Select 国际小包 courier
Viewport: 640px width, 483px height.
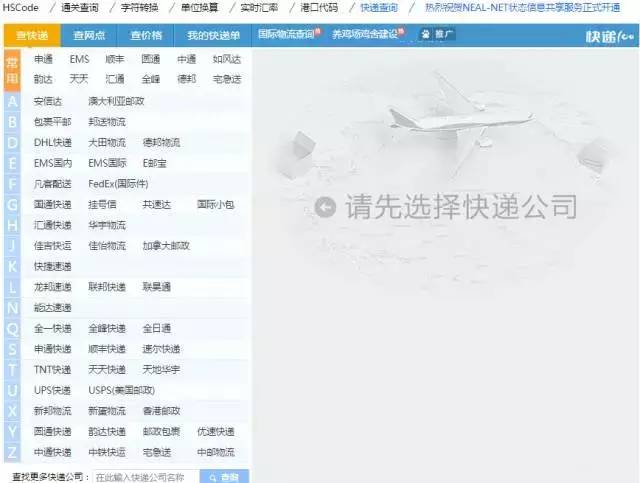[x=216, y=205]
